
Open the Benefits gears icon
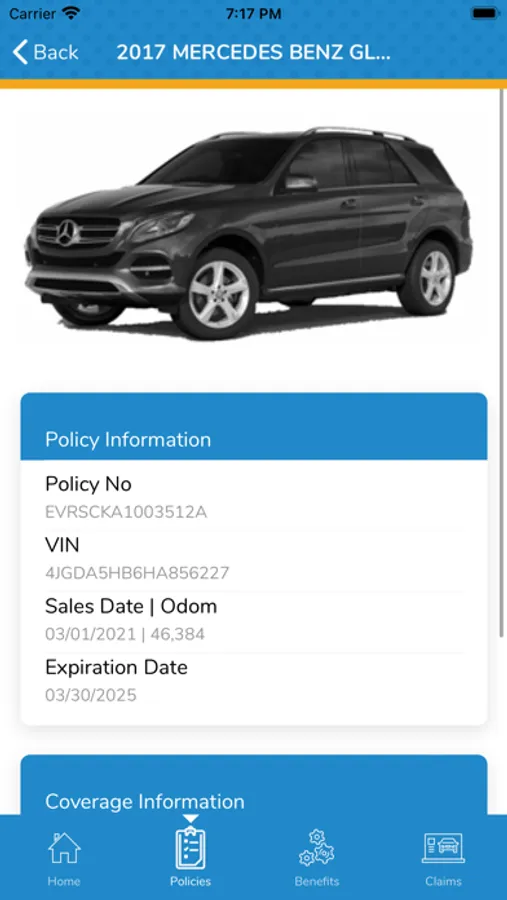(x=316, y=847)
